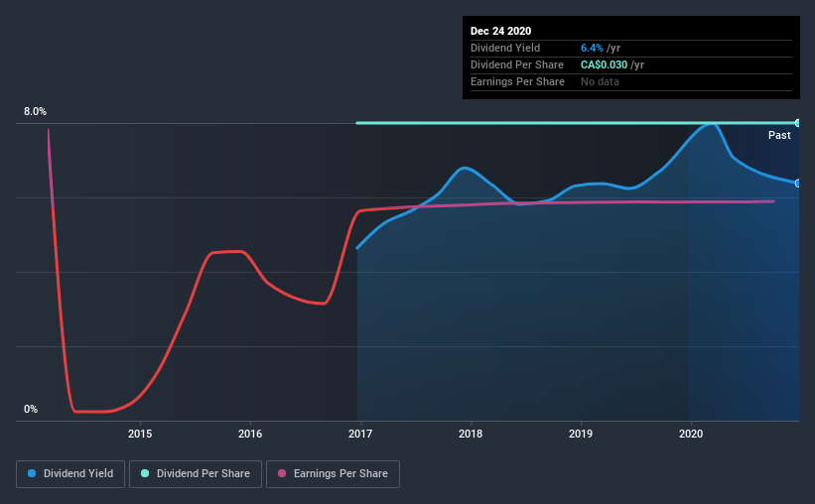Click the 2018 x-axis label
815x504 pixels.
pos(471,434)
